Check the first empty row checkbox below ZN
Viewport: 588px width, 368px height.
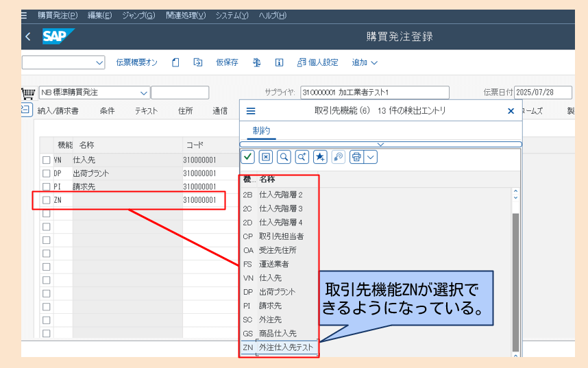(x=46, y=213)
